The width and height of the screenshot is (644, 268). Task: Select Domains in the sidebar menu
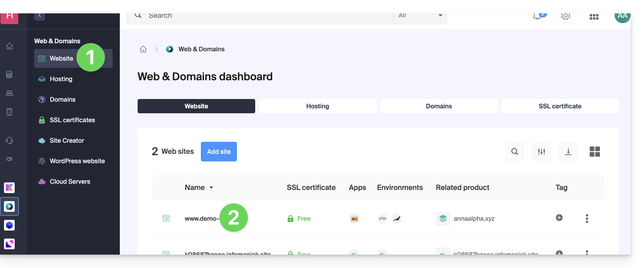click(x=62, y=99)
